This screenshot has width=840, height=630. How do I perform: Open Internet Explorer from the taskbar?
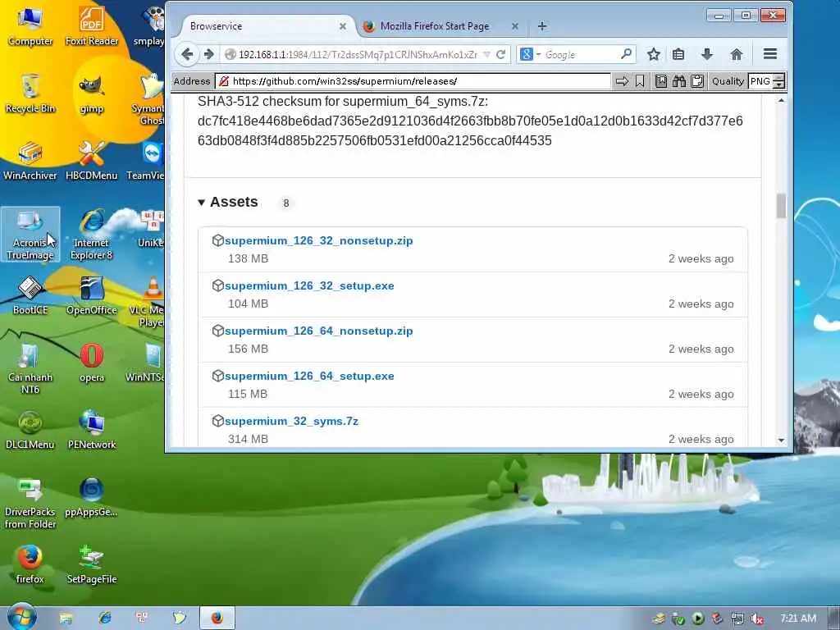click(105, 619)
